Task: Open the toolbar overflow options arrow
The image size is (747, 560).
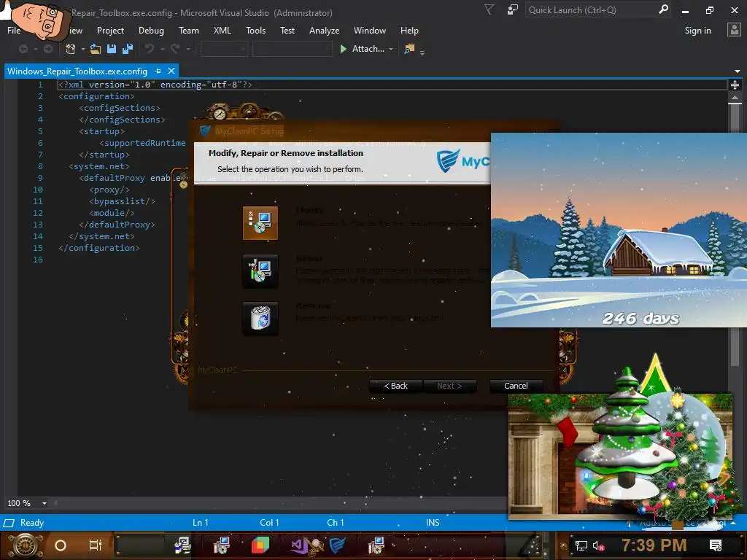Action: tap(422, 52)
